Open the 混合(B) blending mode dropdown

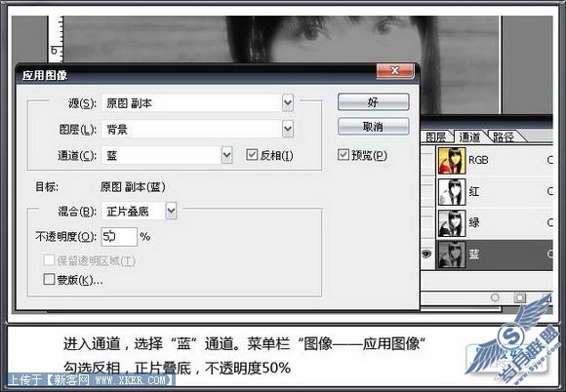coord(171,211)
